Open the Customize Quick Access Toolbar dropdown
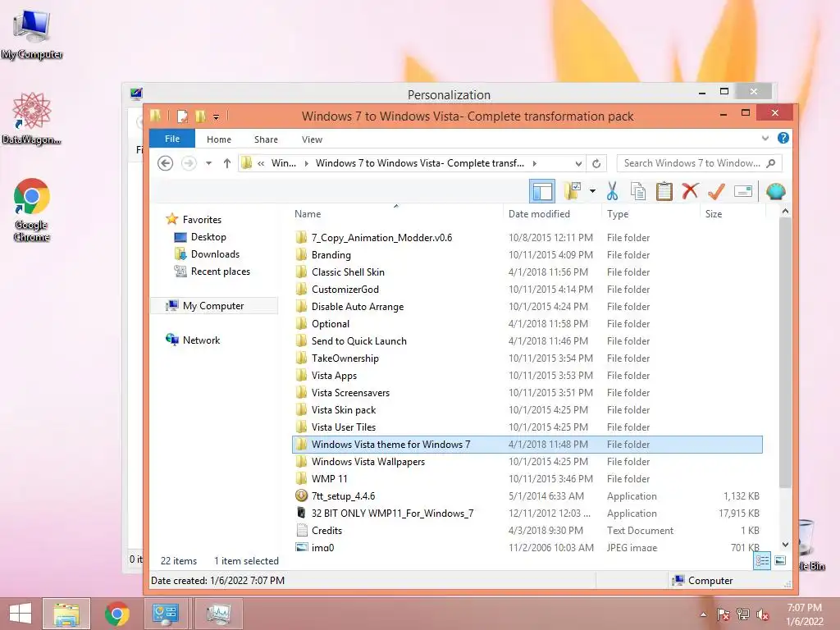The image size is (840, 630). pos(216,116)
